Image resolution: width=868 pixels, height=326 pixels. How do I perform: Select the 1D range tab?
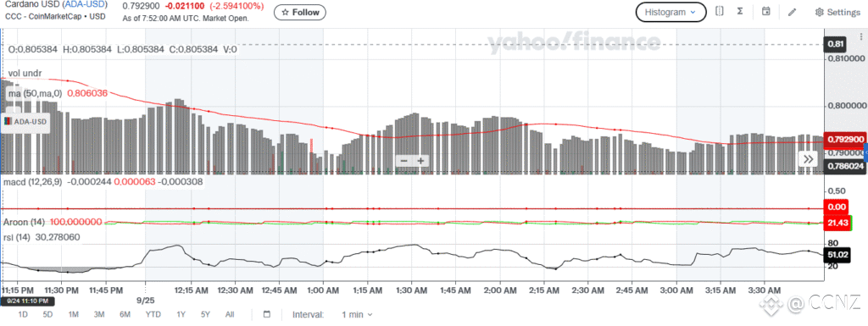[23, 314]
